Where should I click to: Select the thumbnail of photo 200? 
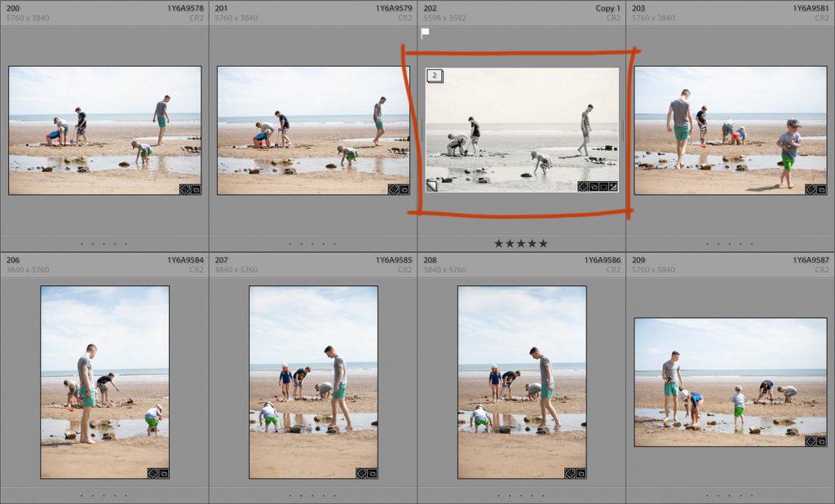[105, 130]
